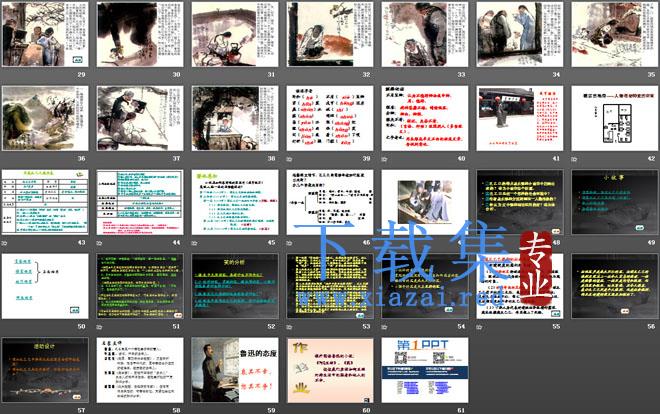Preview animation via star icon of slide 42

(574, 159)
